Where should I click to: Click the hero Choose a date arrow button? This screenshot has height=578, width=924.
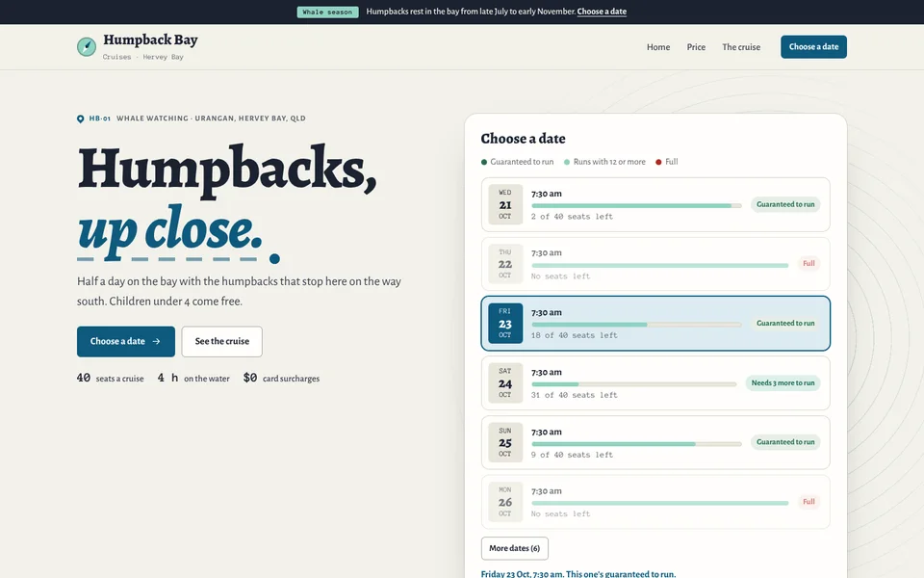pyautogui.click(x=125, y=341)
